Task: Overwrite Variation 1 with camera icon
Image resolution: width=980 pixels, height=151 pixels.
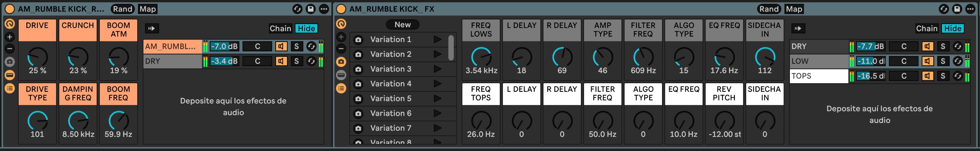Action: [358, 40]
